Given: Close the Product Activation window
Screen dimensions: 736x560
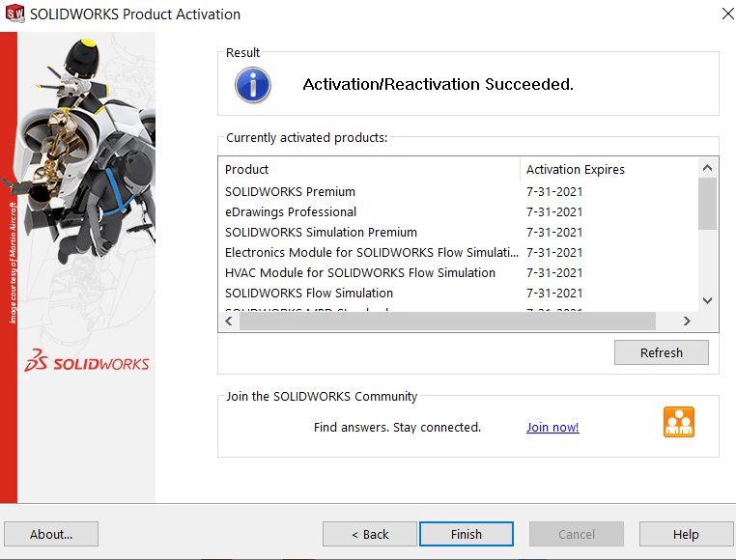Looking at the screenshot, I should click(727, 14).
